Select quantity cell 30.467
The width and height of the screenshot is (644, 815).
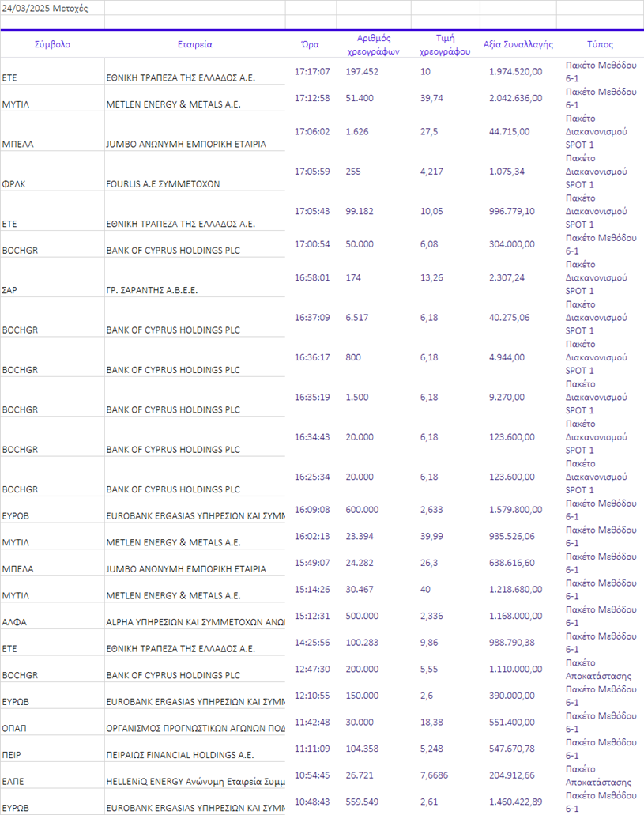pyautogui.click(x=360, y=590)
